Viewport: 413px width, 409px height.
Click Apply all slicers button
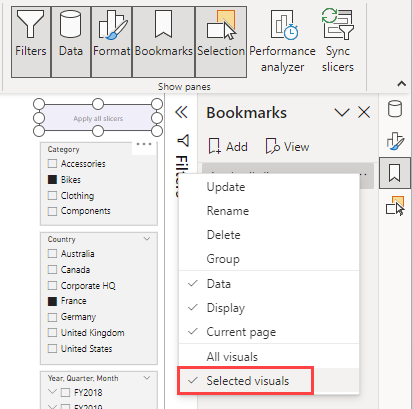pos(98,118)
